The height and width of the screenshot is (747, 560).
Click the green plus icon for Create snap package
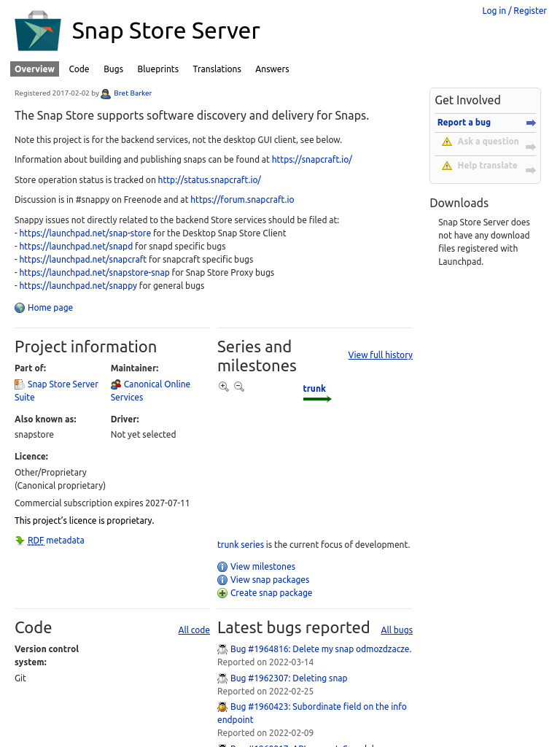click(222, 593)
